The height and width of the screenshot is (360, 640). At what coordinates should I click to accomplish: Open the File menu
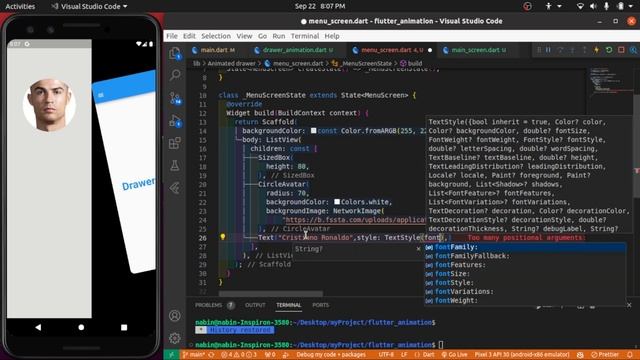172,36
